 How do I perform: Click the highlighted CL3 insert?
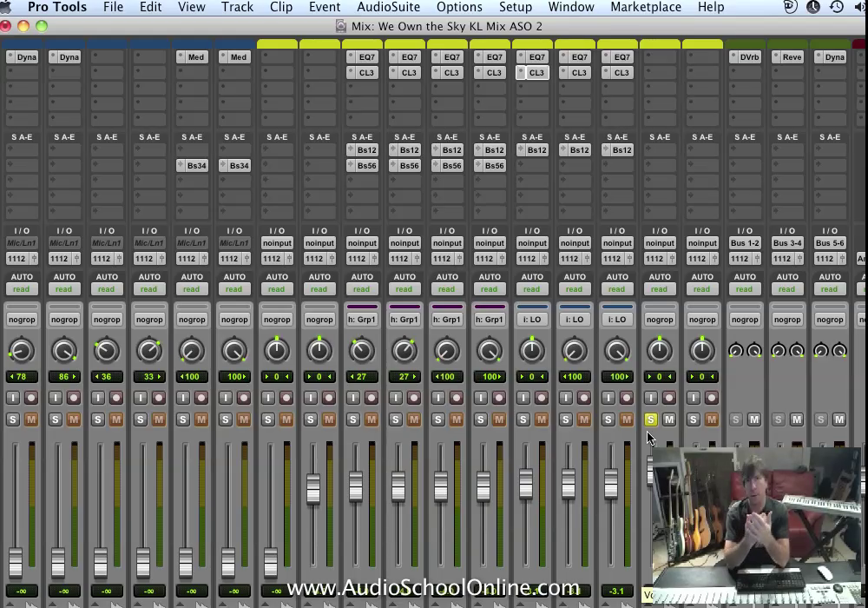[x=536, y=73]
